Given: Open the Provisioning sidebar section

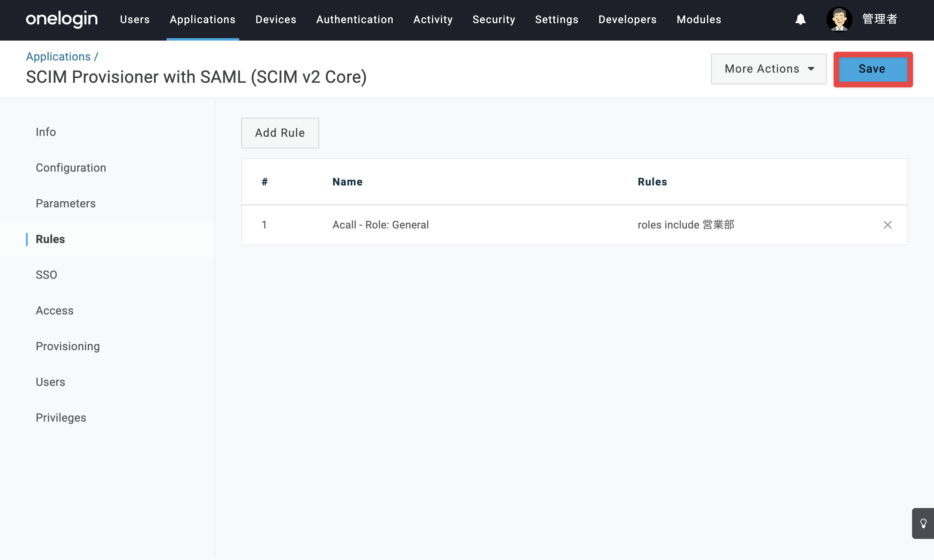Looking at the screenshot, I should pyautogui.click(x=68, y=346).
